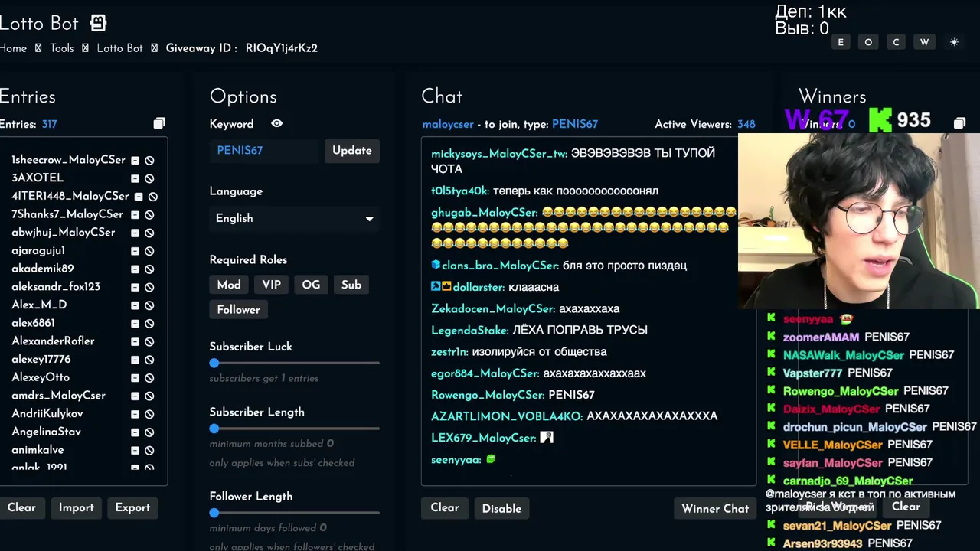
Task: Ban entry 3AXOTEL with block icon
Action: point(149,178)
